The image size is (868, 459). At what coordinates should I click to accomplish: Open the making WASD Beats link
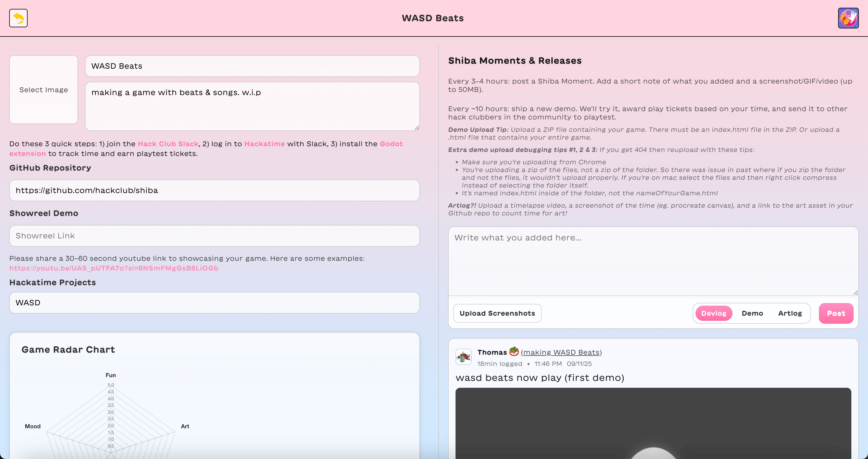coord(561,352)
